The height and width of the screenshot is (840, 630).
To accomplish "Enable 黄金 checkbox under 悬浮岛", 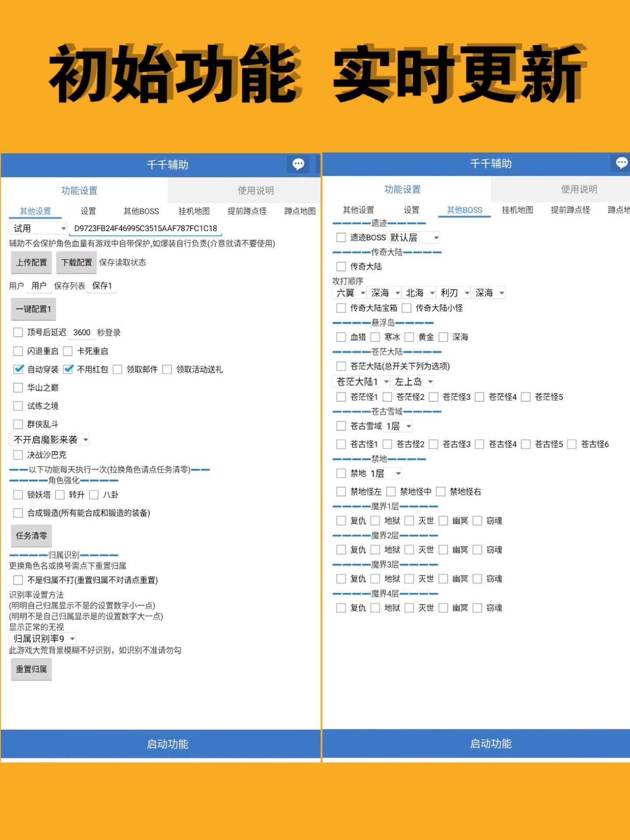I will [x=409, y=337].
